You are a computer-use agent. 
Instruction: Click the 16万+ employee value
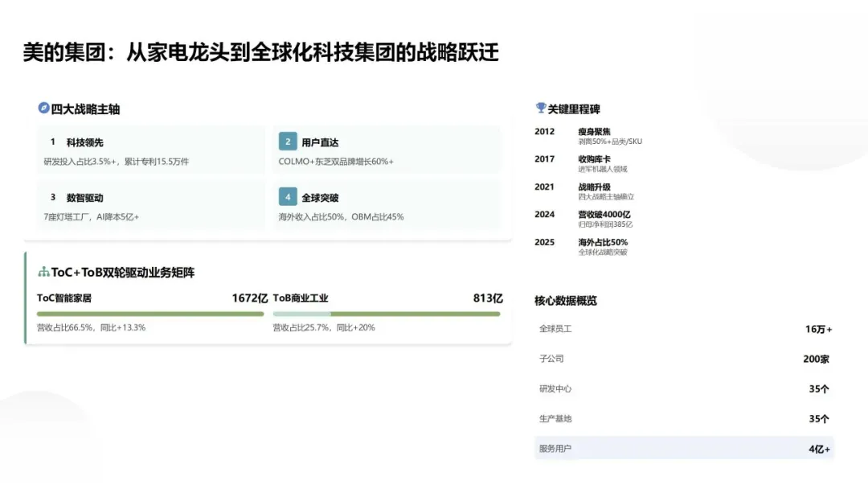tap(819, 329)
